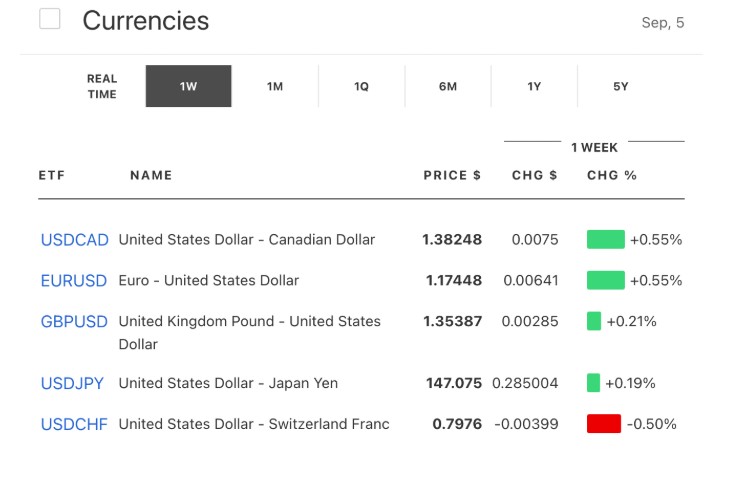
Task: Click the -0.50% percentage
Action: pos(652,424)
